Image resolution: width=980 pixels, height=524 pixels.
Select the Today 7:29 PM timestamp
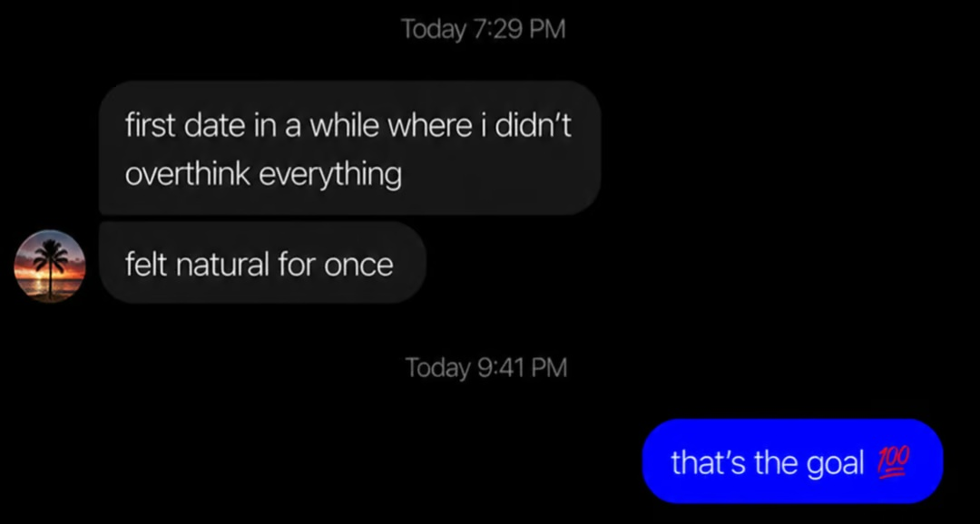(x=483, y=29)
